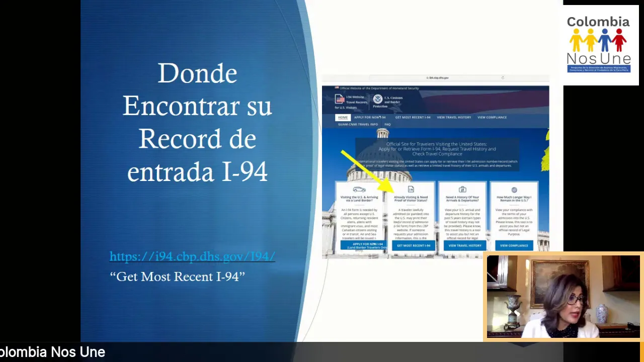
Task: Open the i94.cbp.dhs.gov/I94 hyperlink on the slide
Action: [192, 256]
